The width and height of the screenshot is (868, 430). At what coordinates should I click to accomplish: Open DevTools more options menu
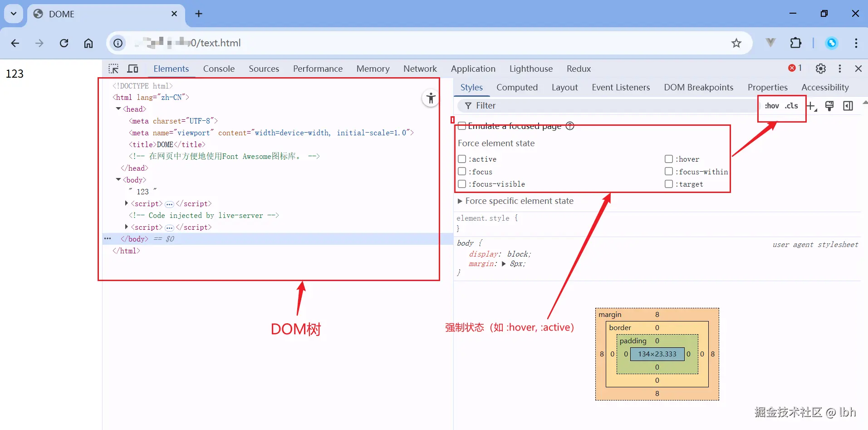[839, 69]
